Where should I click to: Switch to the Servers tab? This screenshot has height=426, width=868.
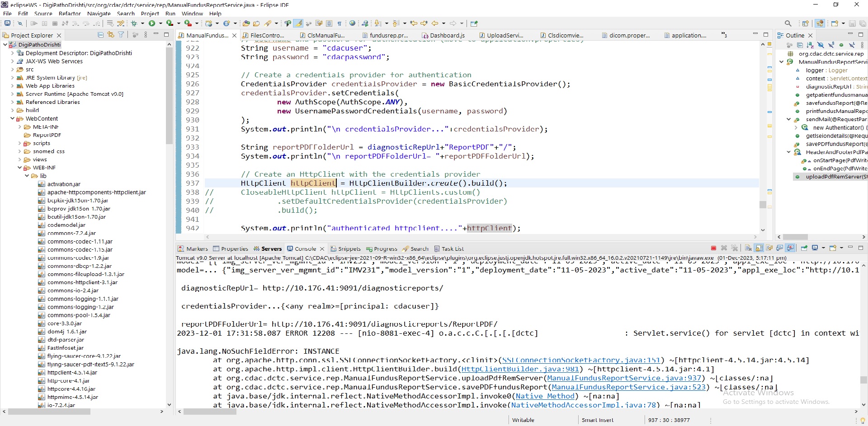[268, 248]
